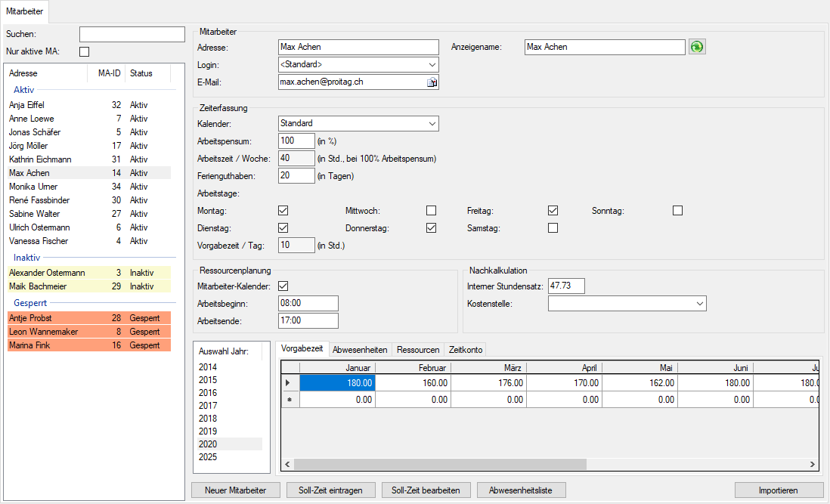Switch to the Abwesenheiten tab

tap(361, 350)
